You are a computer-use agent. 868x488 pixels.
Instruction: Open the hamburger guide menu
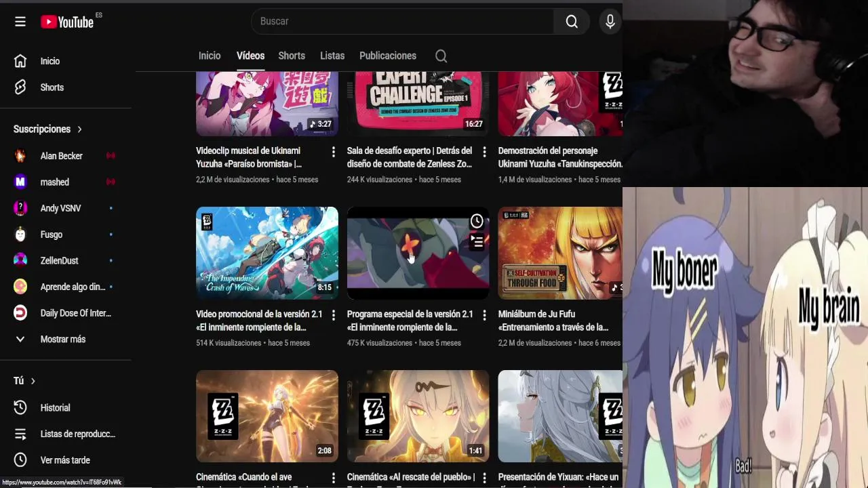click(x=20, y=22)
